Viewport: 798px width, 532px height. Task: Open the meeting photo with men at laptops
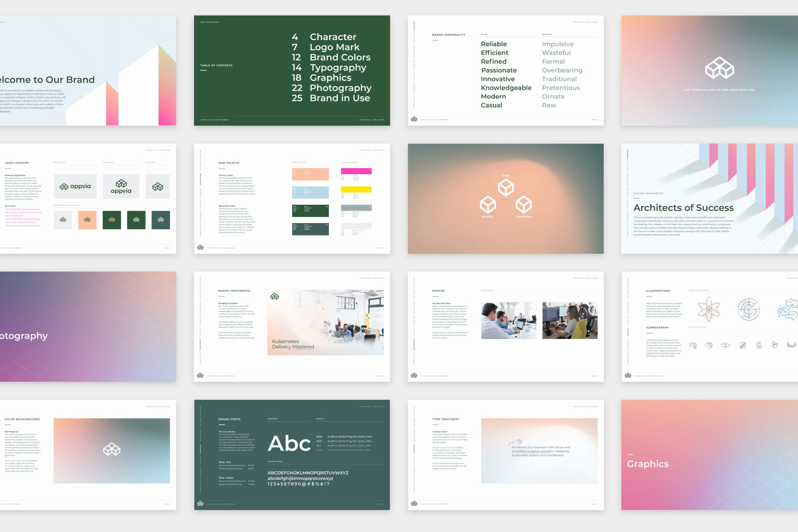509,320
